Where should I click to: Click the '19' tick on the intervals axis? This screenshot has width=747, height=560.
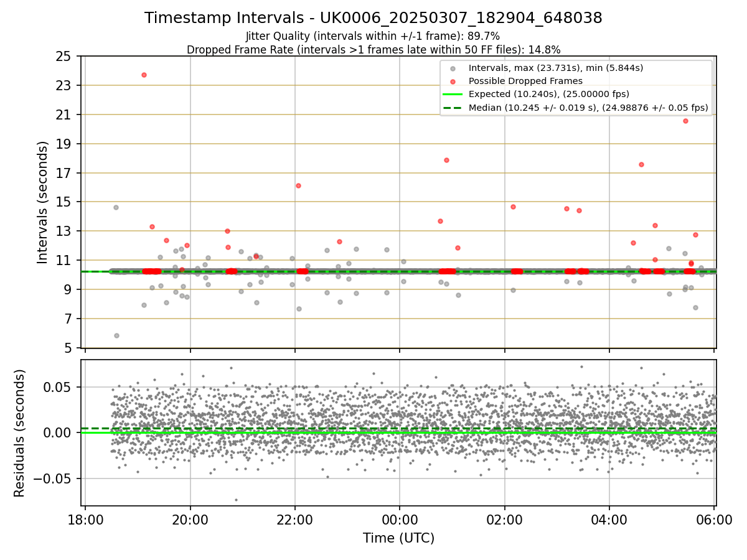point(64,144)
